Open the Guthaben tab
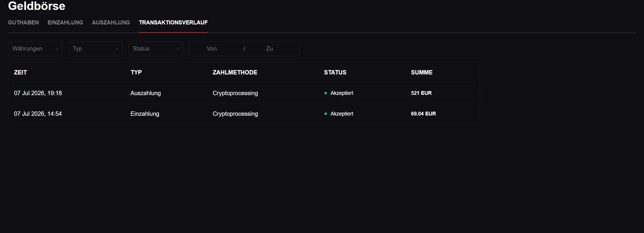 pyautogui.click(x=23, y=22)
